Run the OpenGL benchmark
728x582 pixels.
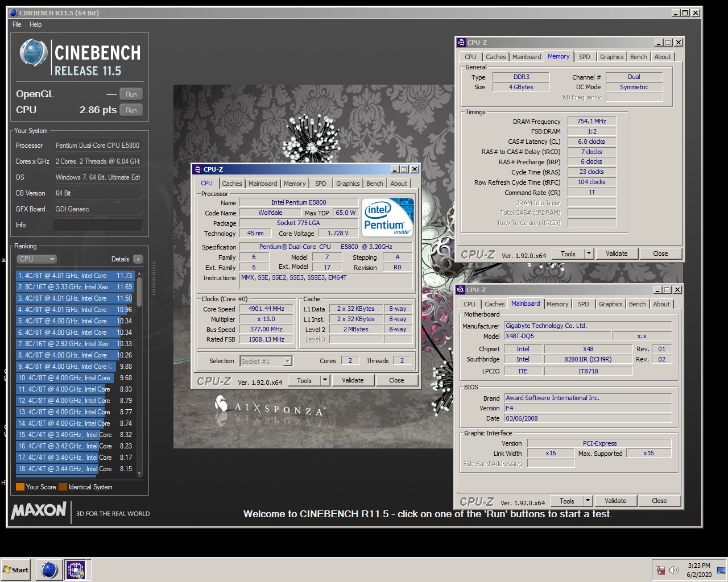(x=131, y=94)
